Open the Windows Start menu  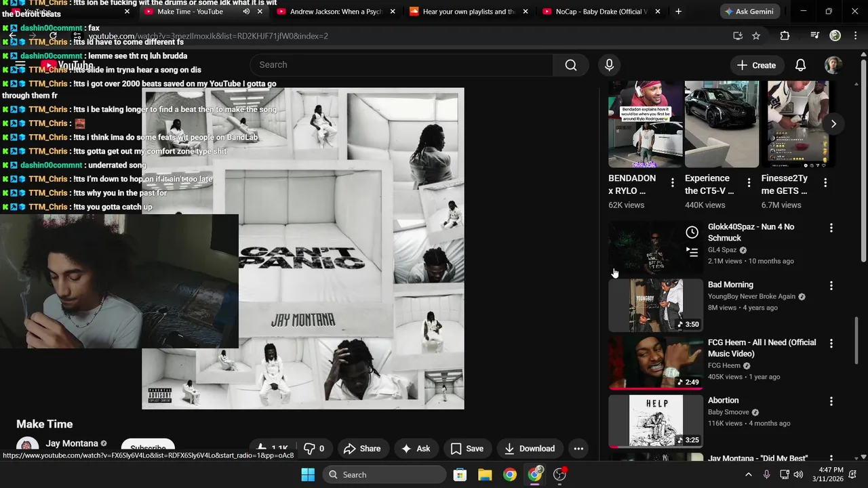[x=308, y=474]
